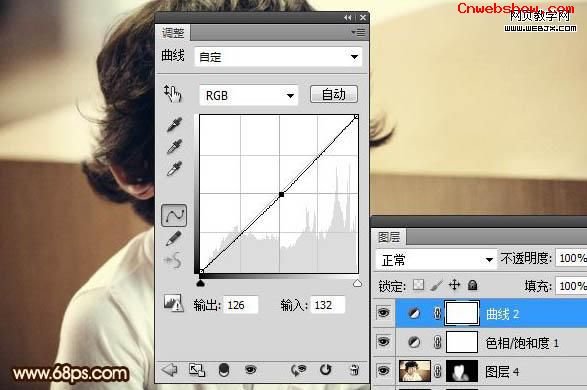Image resolution: width=587 pixels, height=390 pixels.
Task: Open the RGB channel dropdown
Action: (249, 95)
